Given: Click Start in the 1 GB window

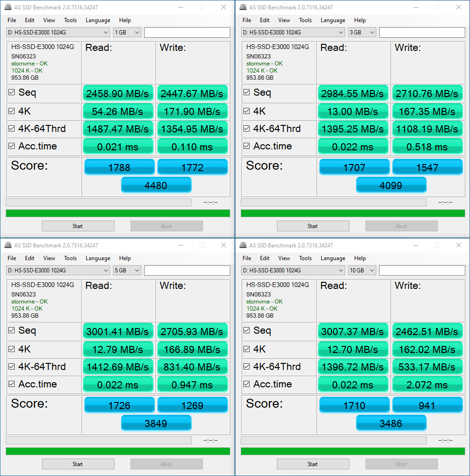Looking at the screenshot, I should [78, 226].
